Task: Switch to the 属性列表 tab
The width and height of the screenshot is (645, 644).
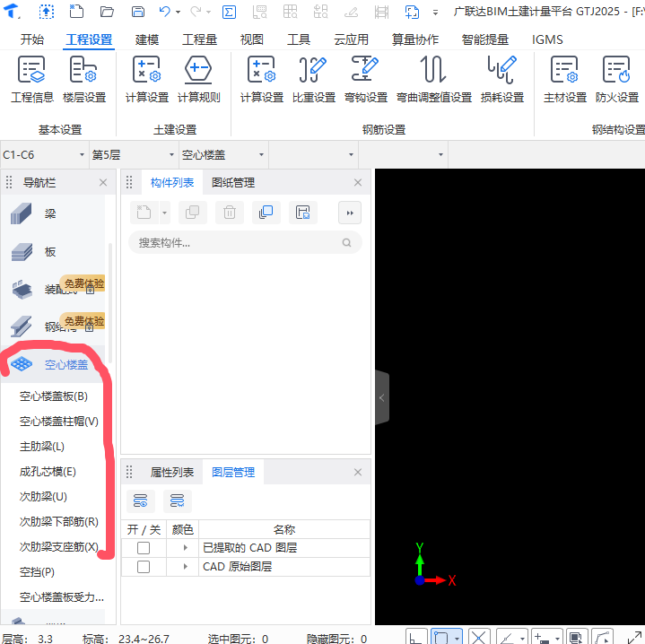Action: pos(172,472)
